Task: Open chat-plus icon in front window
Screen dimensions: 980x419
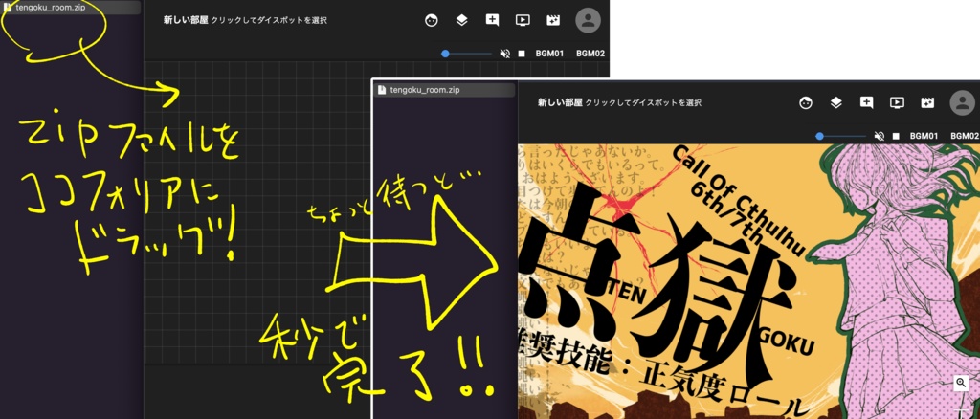Action: click(x=866, y=102)
